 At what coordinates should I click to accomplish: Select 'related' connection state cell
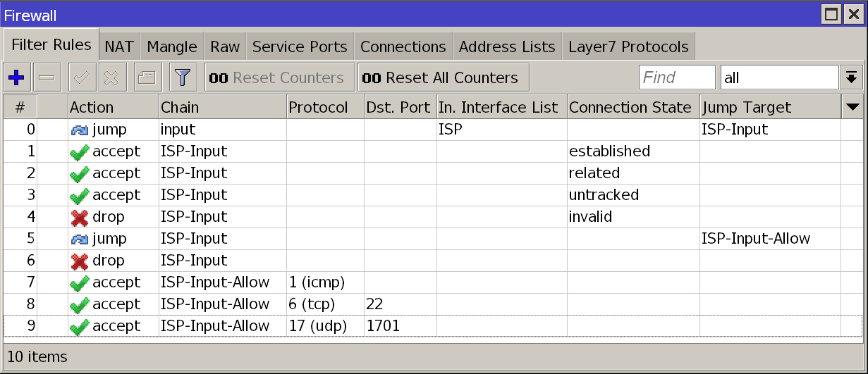pyautogui.click(x=633, y=173)
